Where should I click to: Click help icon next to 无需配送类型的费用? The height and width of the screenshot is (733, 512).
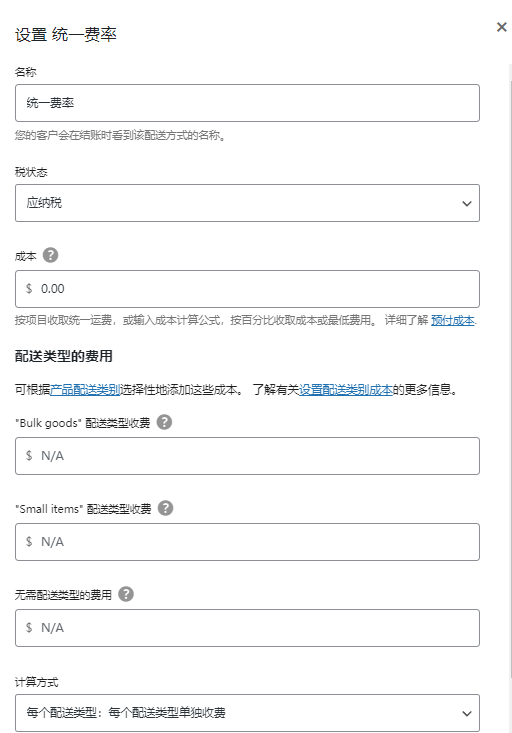coord(126,594)
